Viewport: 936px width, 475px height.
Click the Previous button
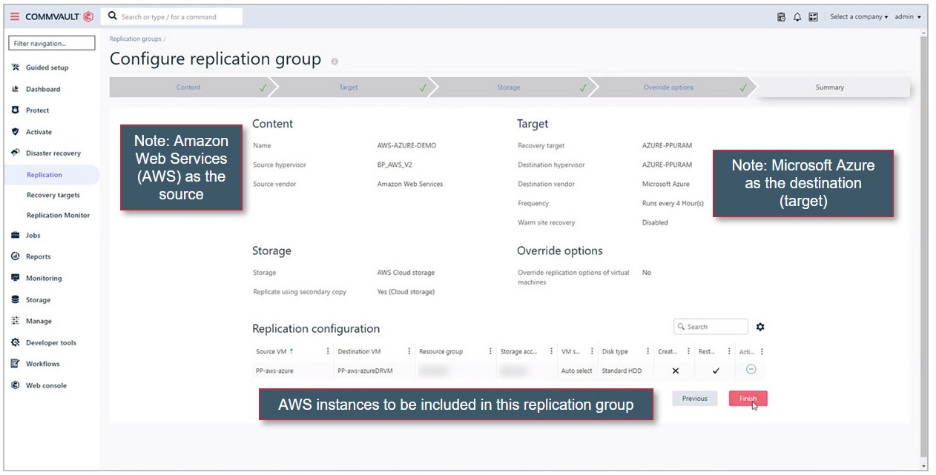coord(695,399)
